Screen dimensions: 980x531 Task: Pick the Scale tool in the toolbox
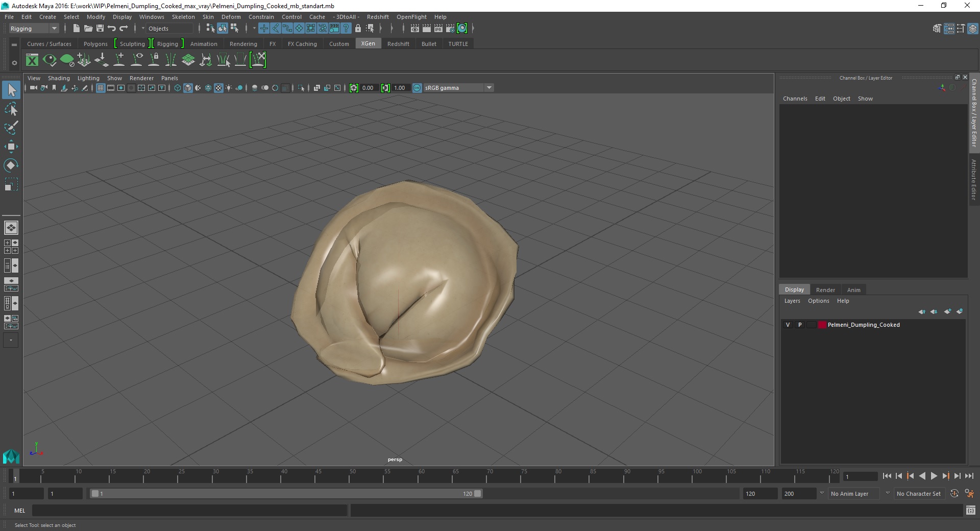[11, 184]
